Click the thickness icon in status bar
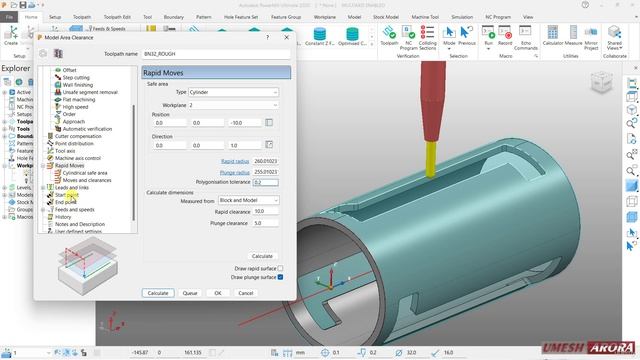The height and width of the screenshot is (360, 640). click(362, 352)
